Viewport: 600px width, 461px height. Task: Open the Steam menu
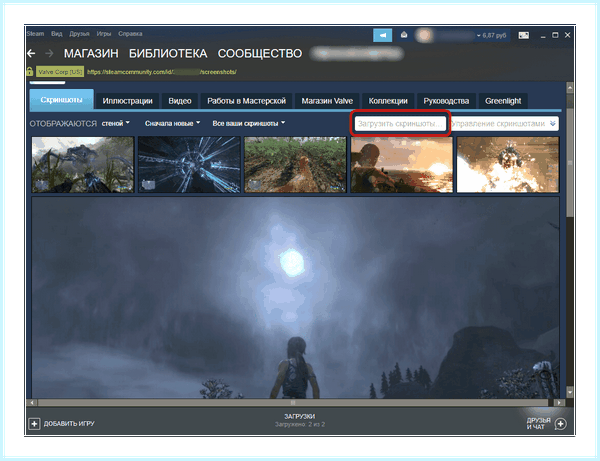click(35, 34)
